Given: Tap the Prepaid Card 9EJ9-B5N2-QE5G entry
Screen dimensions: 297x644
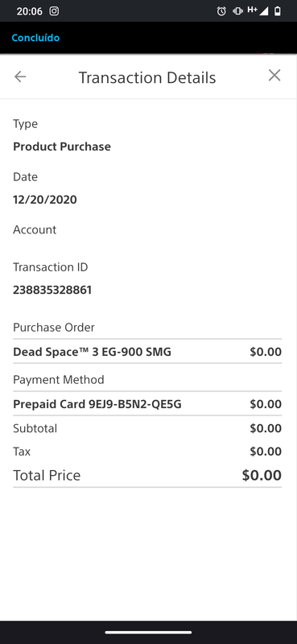Looking at the screenshot, I should point(97,405).
